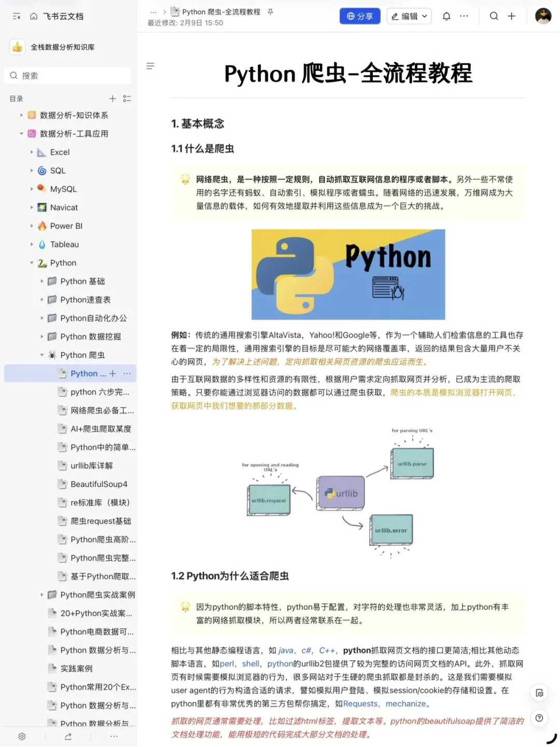Expand the 数据分析-知识体系 tree node

pyautogui.click(x=21, y=115)
